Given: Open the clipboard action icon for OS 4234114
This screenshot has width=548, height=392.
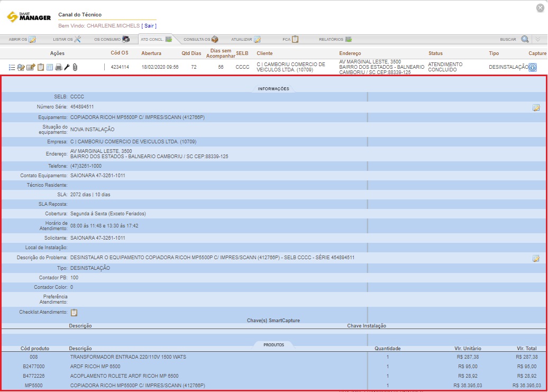Looking at the screenshot, I should [41, 67].
